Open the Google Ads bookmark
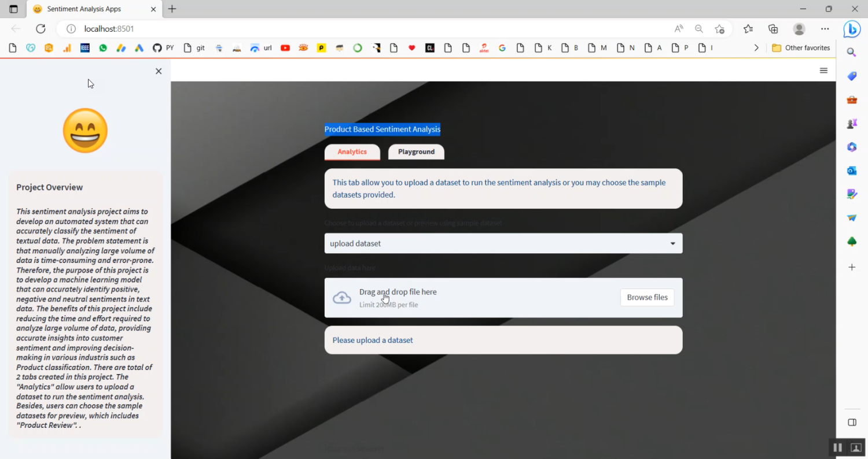The height and width of the screenshot is (459, 868). coord(139,48)
